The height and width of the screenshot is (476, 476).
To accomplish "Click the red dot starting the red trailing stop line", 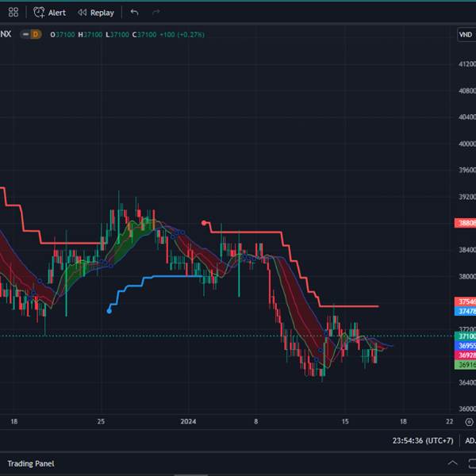I will (204, 223).
